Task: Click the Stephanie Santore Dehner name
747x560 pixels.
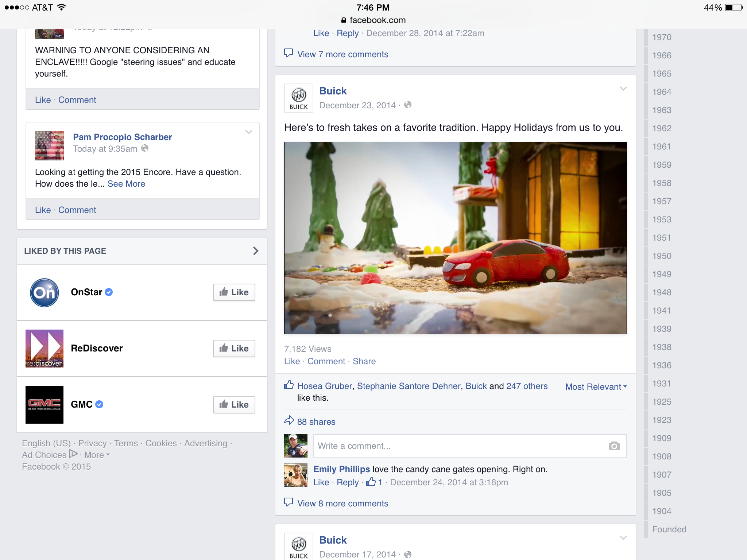Action: [x=409, y=386]
